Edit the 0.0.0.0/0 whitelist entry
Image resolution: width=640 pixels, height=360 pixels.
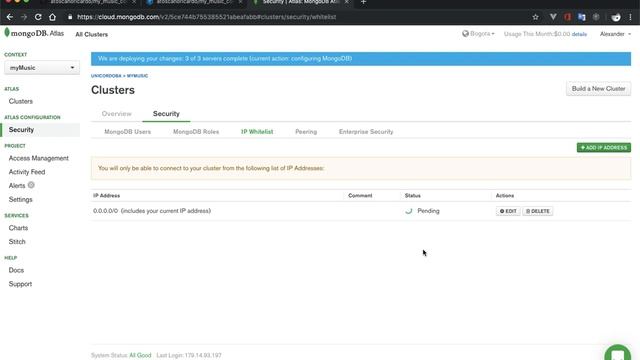508,211
